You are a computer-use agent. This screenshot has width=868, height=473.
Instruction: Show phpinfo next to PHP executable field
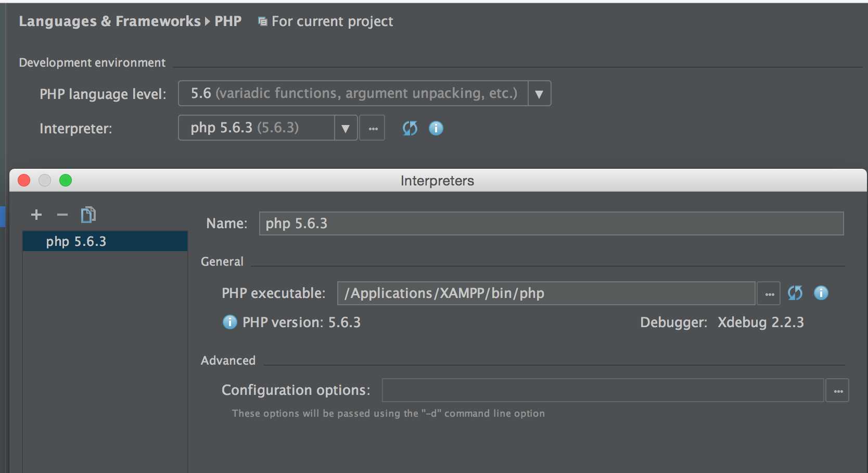click(x=821, y=293)
